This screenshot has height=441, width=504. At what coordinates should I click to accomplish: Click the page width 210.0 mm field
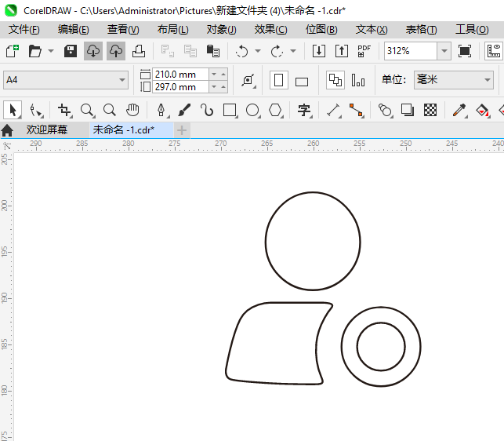(180, 74)
